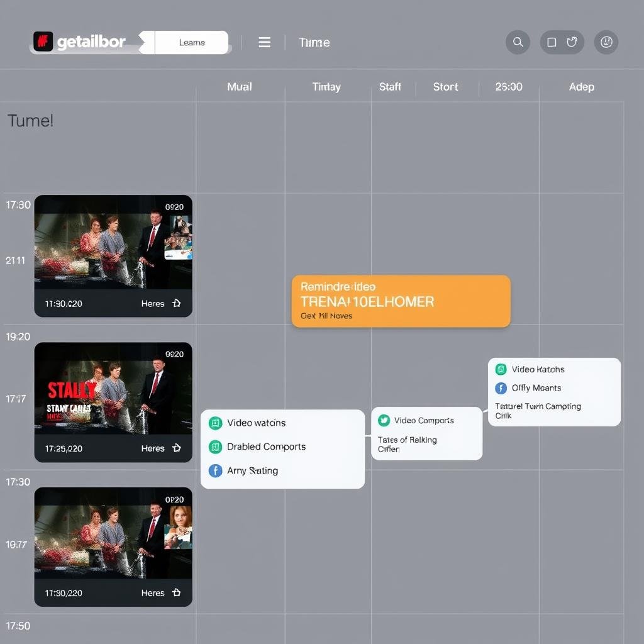Open the TRENAI 10ELHOMER reminder card

pos(401,301)
